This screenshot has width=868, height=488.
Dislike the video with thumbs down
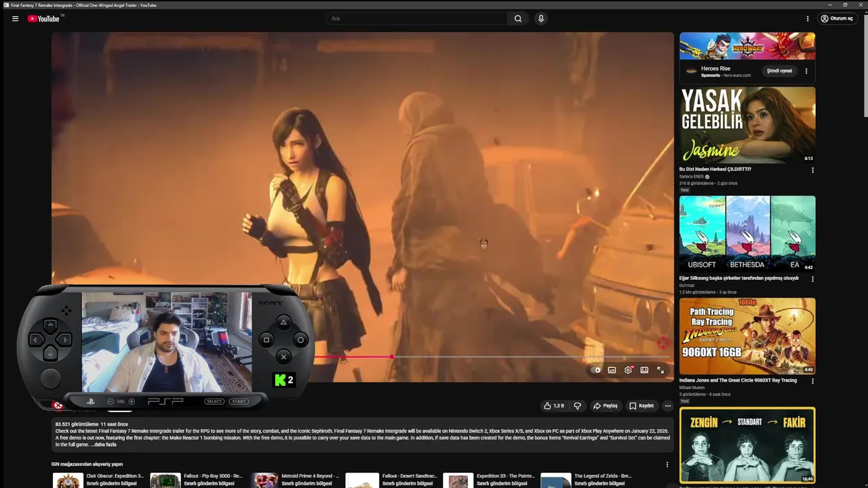pyautogui.click(x=577, y=406)
